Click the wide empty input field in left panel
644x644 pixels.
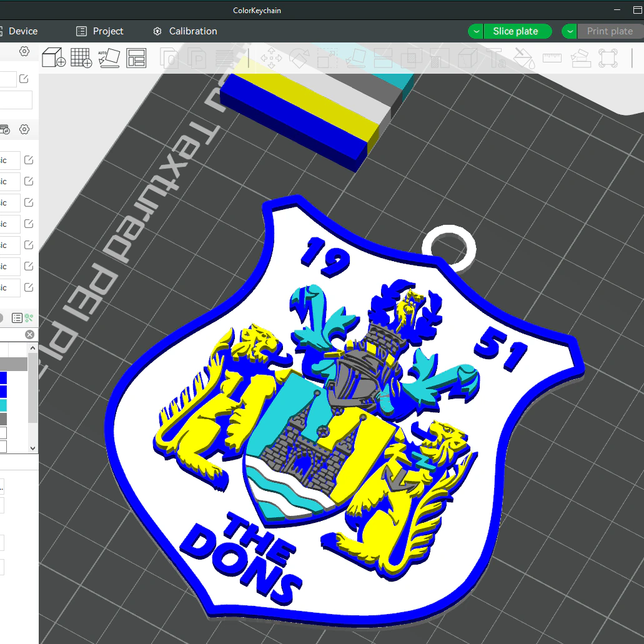tap(16, 100)
